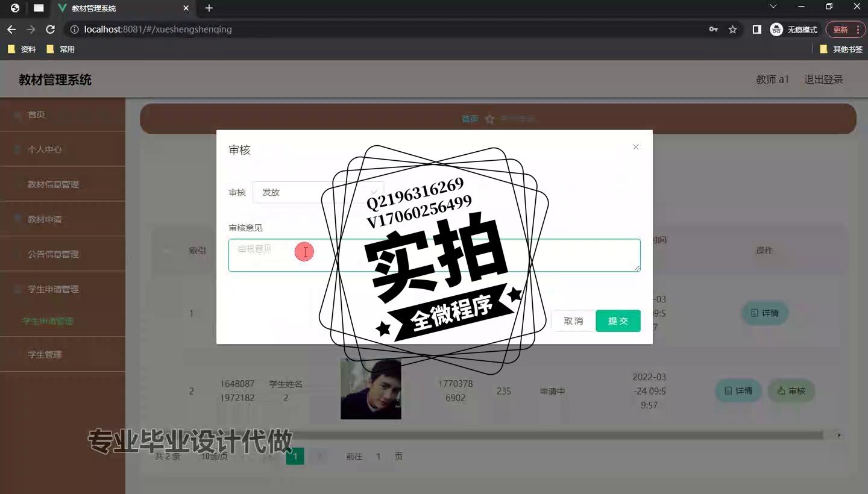
Task: Click 详情 button in row 1
Action: pos(764,313)
